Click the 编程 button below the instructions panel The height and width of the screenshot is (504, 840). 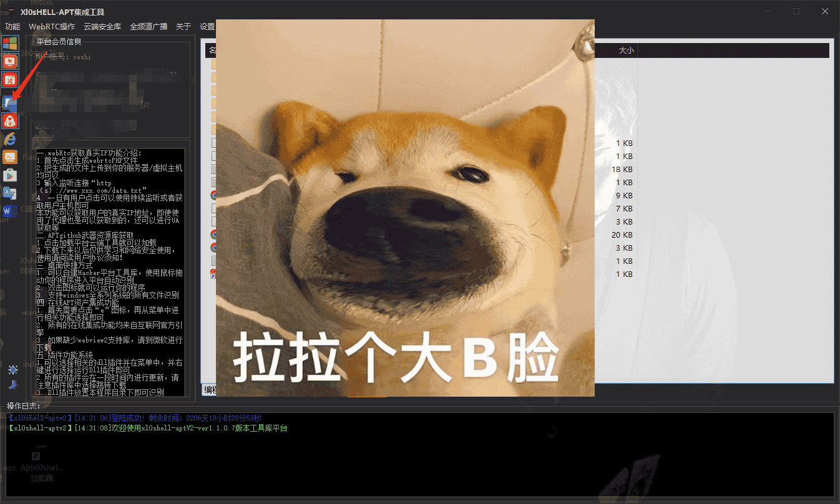(x=208, y=389)
